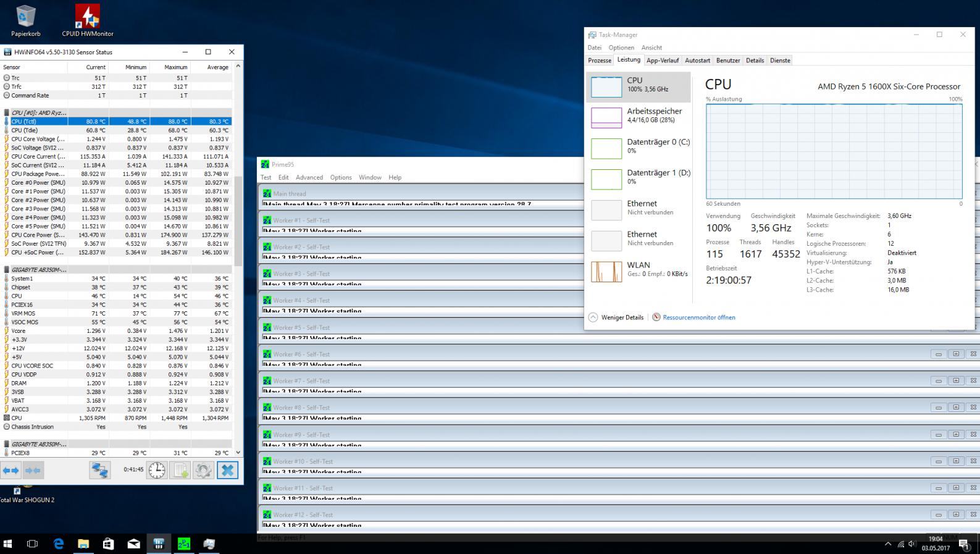Image resolution: width=980 pixels, height=554 pixels.
Task: Open HWiNFO remote monitoring computers icon
Action: (99, 471)
